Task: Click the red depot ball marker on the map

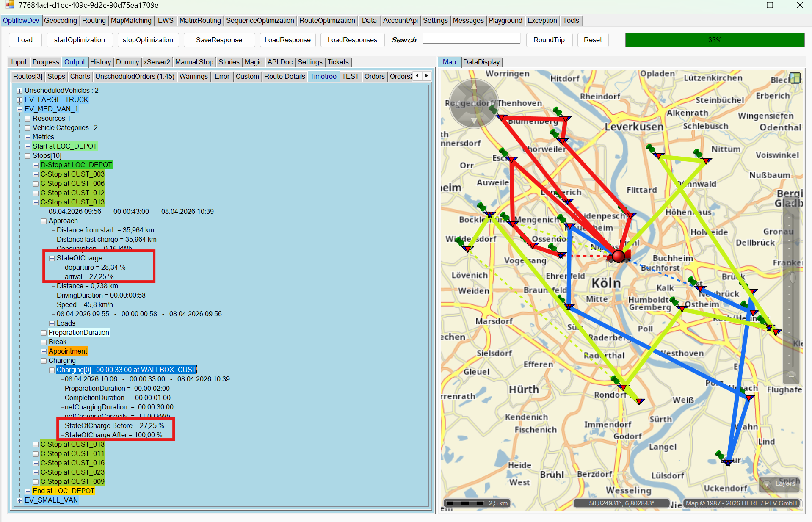Action: pyautogui.click(x=618, y=256)
